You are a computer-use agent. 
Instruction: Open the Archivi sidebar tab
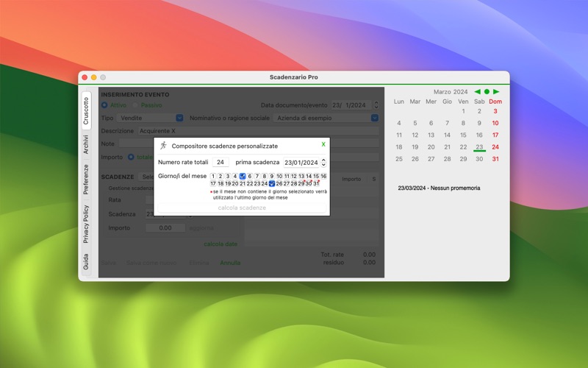tap(86, 144)
